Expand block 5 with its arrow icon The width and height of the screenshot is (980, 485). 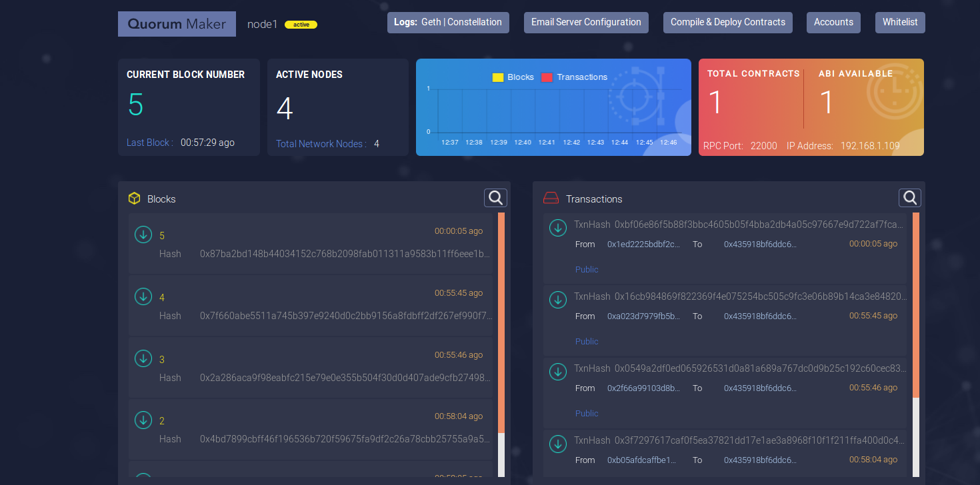click(x=143, y=235)
